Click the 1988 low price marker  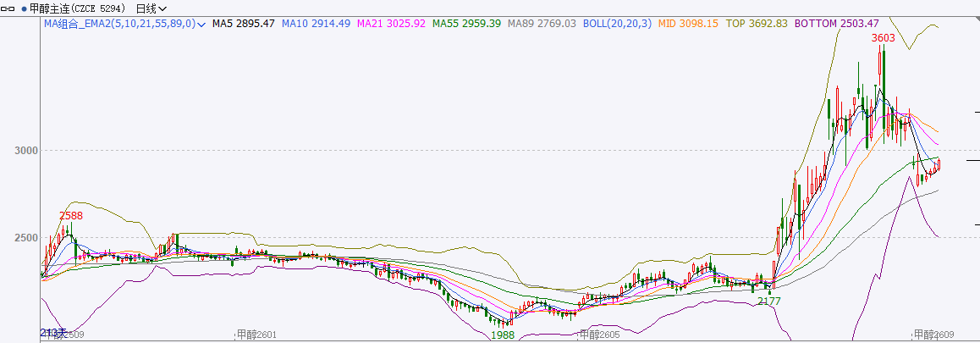(x=503, y=335)
